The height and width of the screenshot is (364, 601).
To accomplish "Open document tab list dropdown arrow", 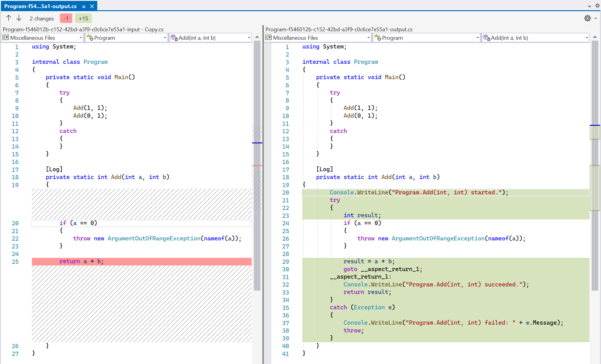I will [590, 6].
